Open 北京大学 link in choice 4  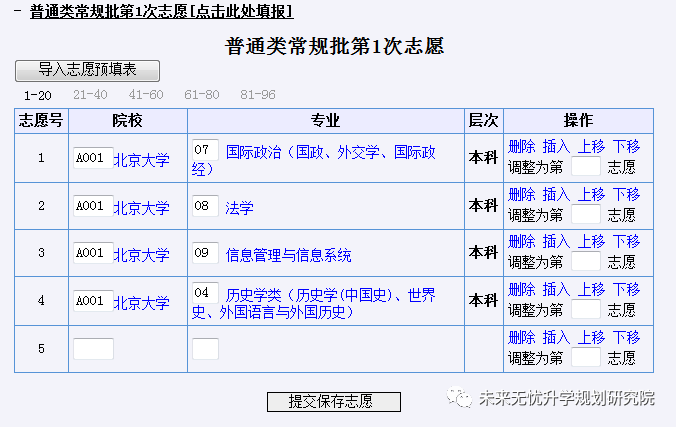pyautogui.click(x=141, y=303)
